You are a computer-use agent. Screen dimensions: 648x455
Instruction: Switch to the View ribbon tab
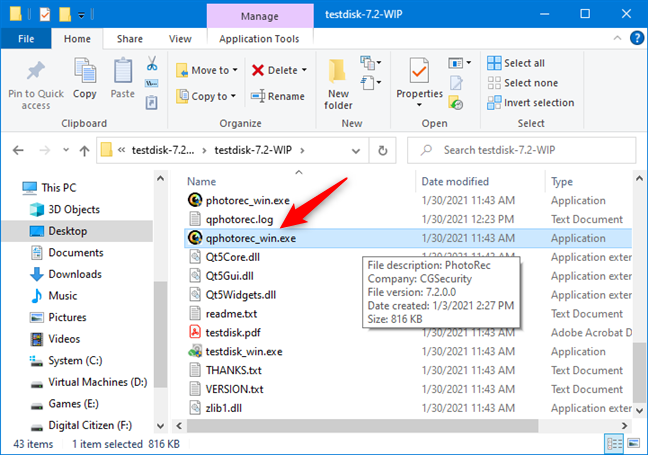pyautogui.click(x=180, y=39)
